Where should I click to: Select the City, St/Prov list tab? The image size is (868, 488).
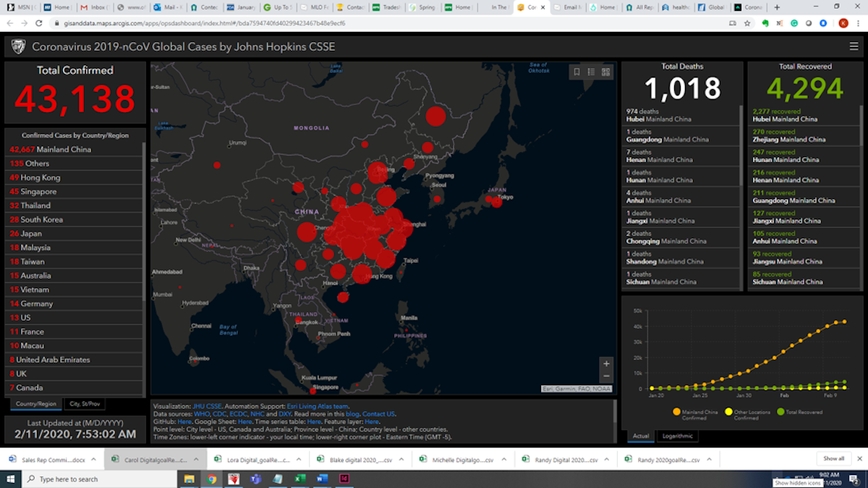tap(85, 404)
